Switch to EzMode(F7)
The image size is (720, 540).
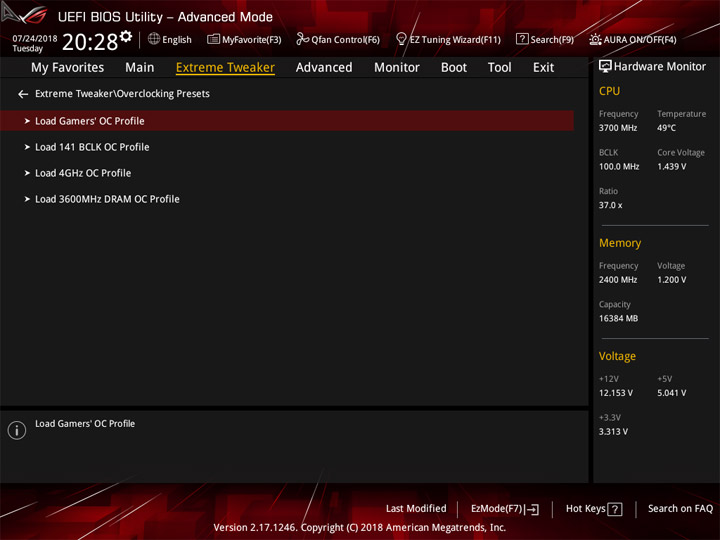click(x=497, y=509)
